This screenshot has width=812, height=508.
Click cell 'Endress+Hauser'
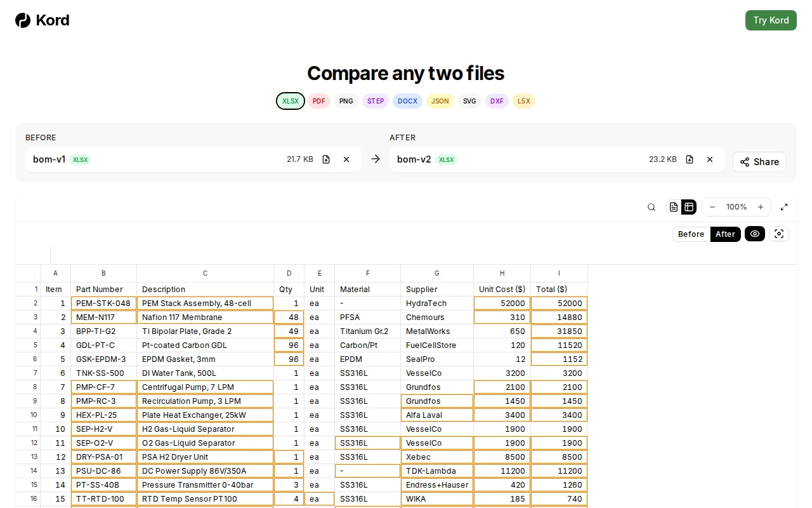pos(437,485)
